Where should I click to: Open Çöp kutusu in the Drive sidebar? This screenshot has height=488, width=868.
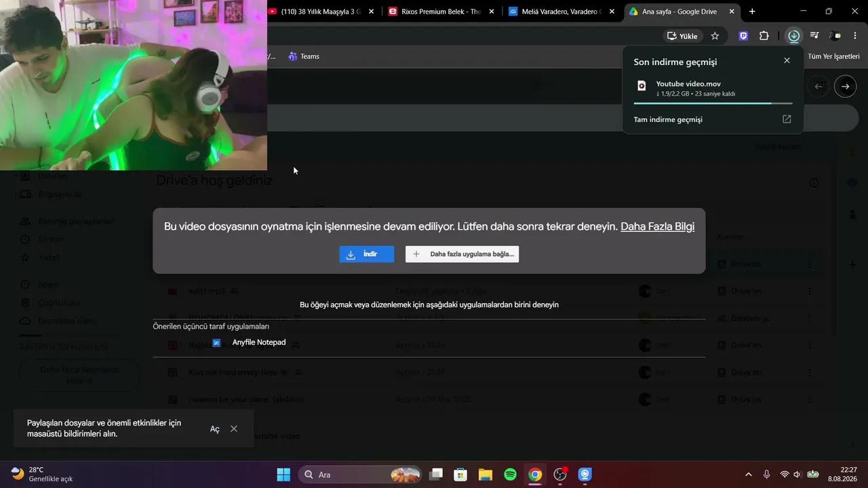58,302
